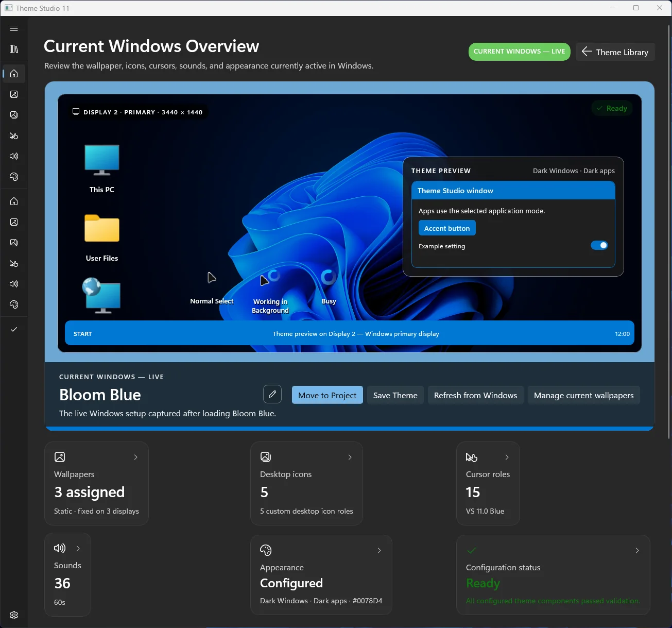
Task: Click the "VS 11.0 Blue" cursor scheme text
Action: pyautogui.click(x=485, y=511)
